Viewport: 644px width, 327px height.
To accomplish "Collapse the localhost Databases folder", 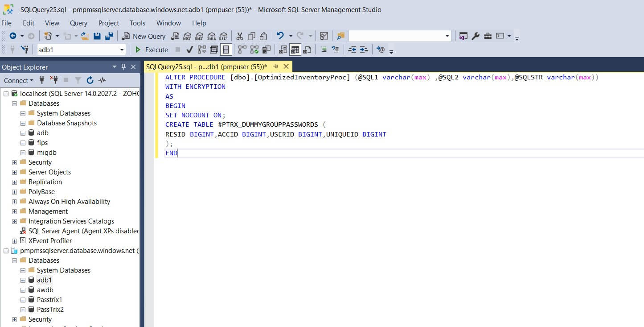I will pyautogui.click(x=14, y=103).
